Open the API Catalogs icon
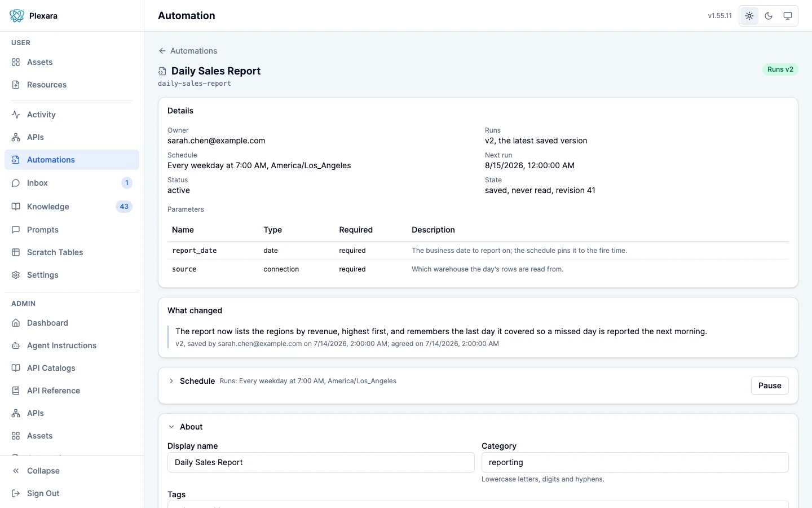This screenshot has height=508, width=812. 16,368
